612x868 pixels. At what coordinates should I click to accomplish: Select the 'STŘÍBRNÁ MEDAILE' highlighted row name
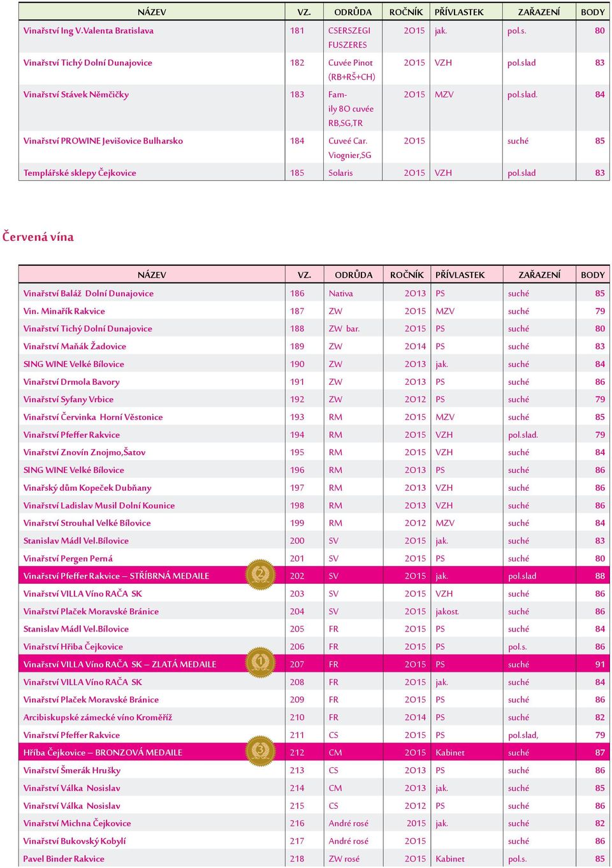tap(116, 576)
